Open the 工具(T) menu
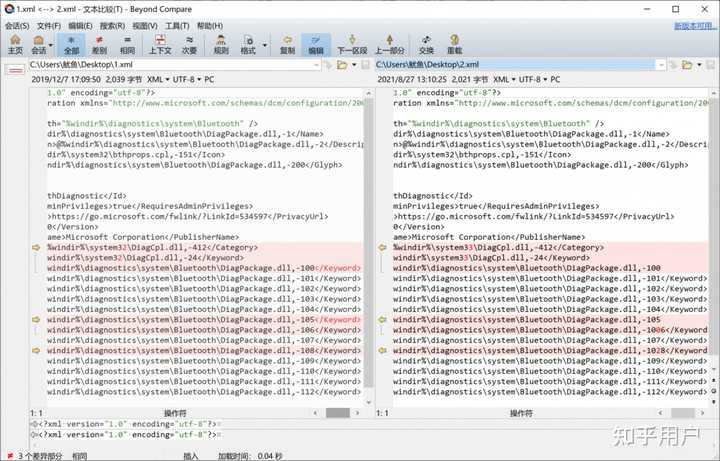Viewport: 720px width, 461px height. (x=177, y=26)
